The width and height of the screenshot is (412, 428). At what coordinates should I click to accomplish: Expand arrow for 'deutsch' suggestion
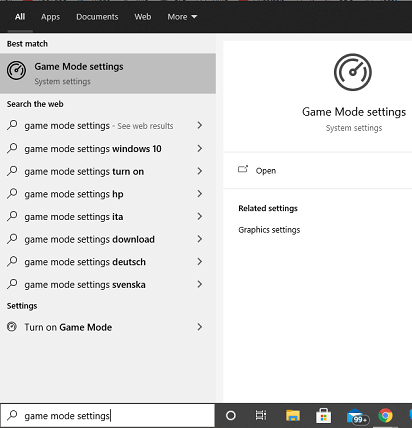pyautogui.click(x=200, y=261)
